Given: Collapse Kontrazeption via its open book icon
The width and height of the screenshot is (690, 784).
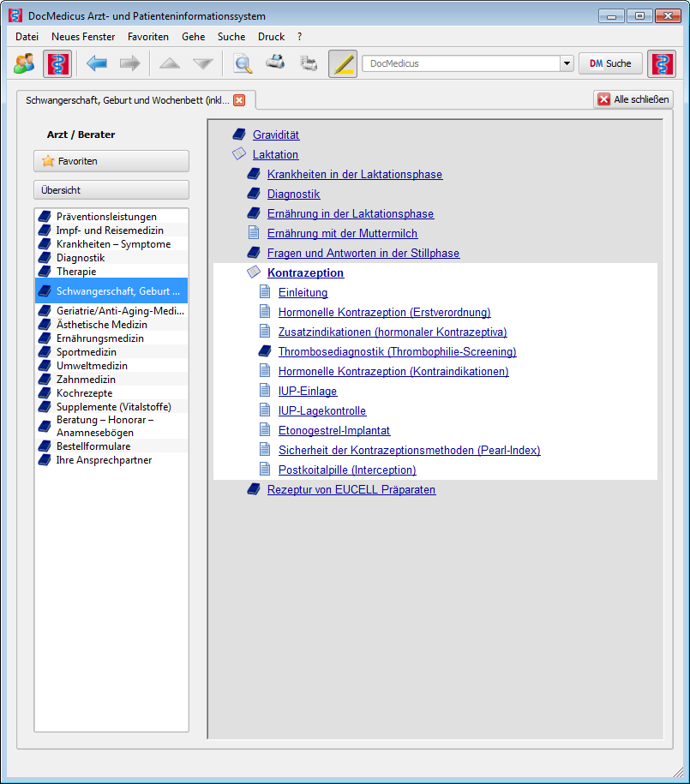Looking at the screenshot, I should (x=254, y=272).
